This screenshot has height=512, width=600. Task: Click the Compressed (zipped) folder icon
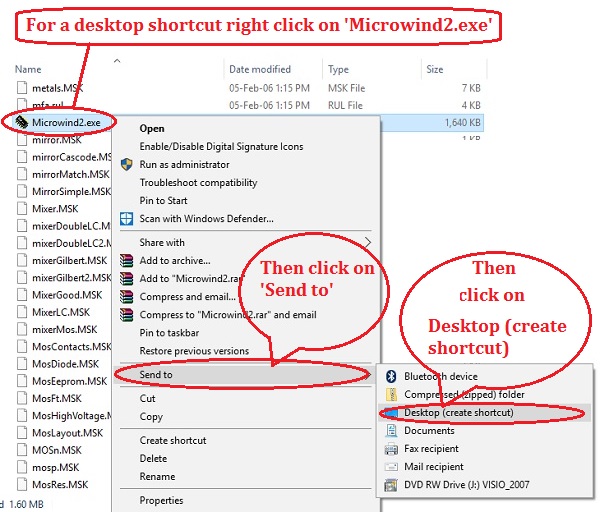point(391,395)
